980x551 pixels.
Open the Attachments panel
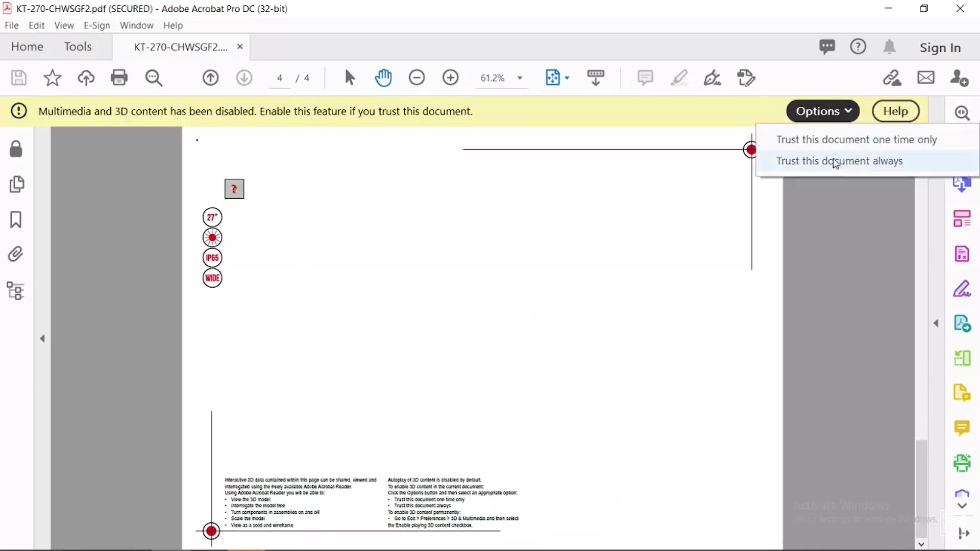(x=15, y=254)
